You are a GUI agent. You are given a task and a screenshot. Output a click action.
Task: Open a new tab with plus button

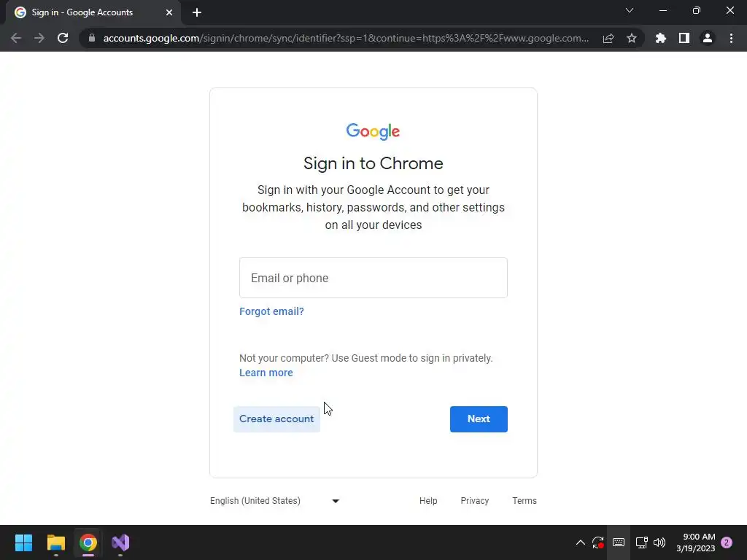click(x=197, y=12)
